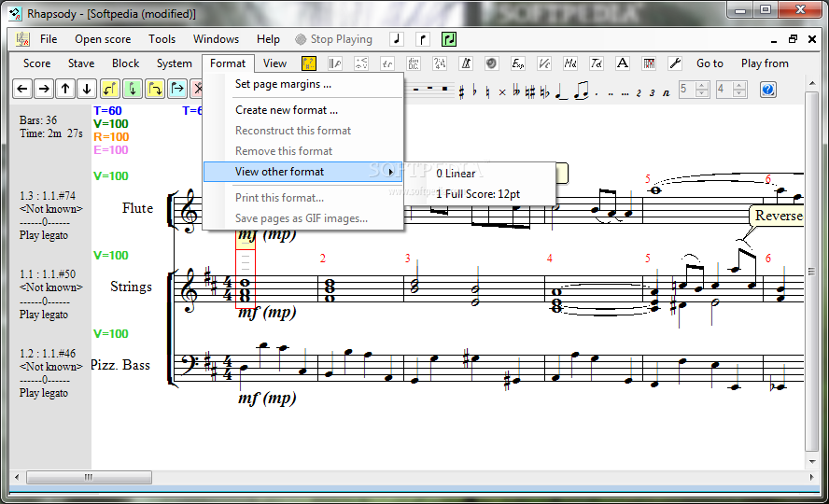Screen dimensions: 829x504
Task: Click the blue T=60 tempo marking
Action: pos(107,110)
